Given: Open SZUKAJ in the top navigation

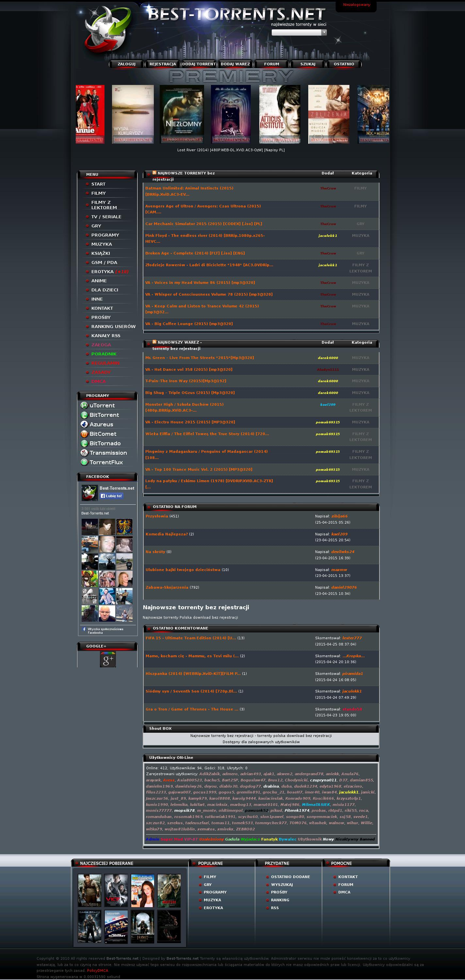Looking at the screenshot, I should coord(308,64).
